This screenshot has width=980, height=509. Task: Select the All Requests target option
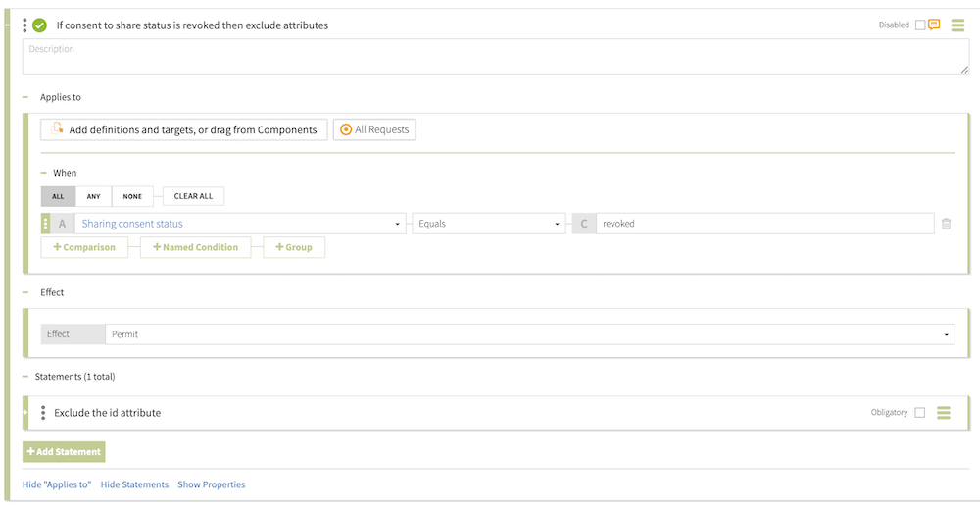[374, 129]
